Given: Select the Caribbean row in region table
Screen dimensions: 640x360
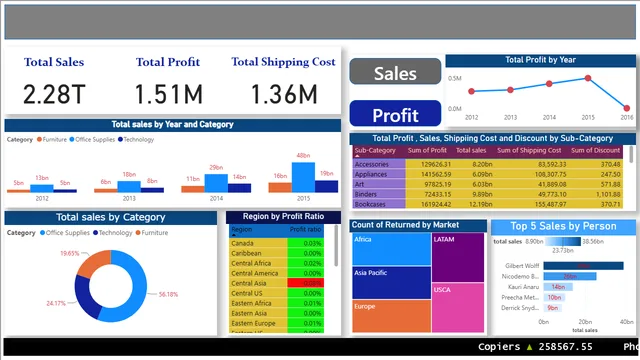Looking at the screenshot, I should point(277,253).
